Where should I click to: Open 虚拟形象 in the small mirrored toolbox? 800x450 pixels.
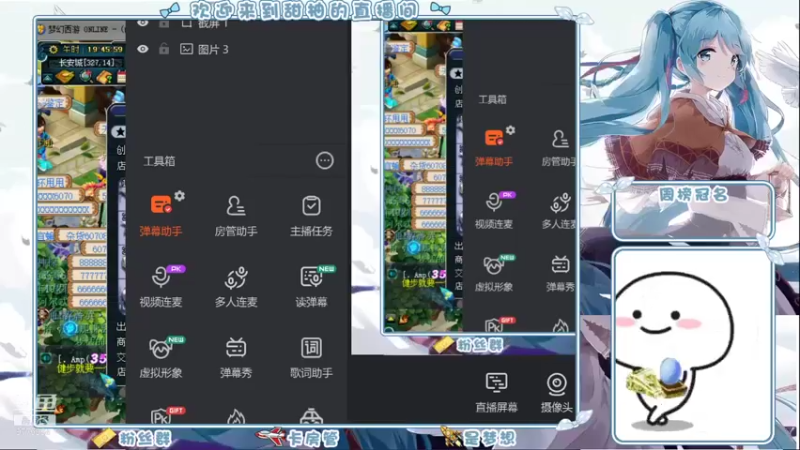(494, 273)
